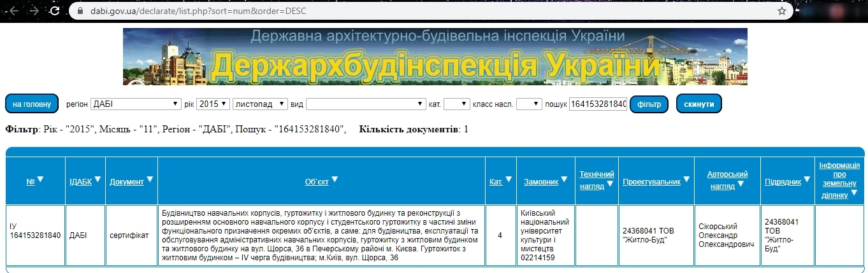Click sort triangle next to ІДАБК header
This screenshot has height=273, width=868.
click(99, 179)
